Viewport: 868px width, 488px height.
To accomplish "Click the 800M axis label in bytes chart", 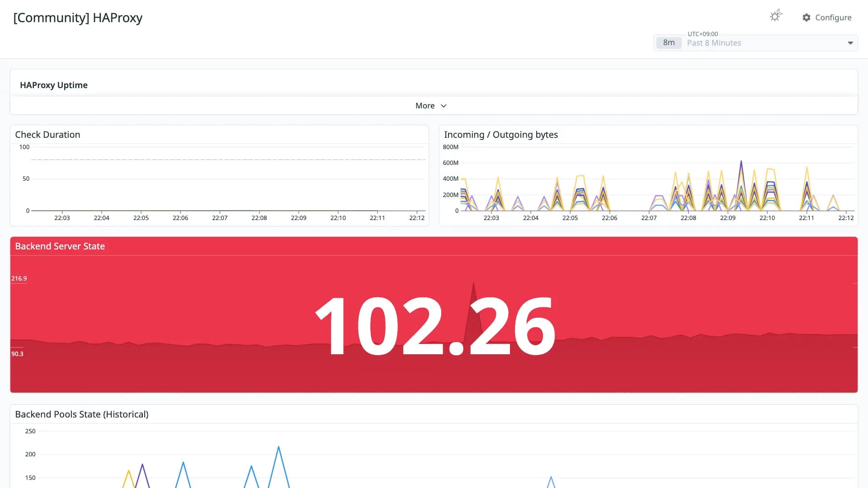I will pyautogui.click(x=451, y=147).
